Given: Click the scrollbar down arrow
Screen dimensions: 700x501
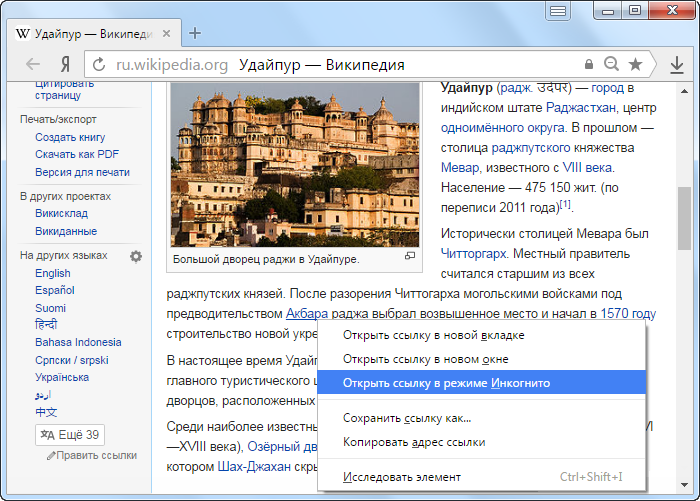Looking at the screenshot, I should (684, 485).
